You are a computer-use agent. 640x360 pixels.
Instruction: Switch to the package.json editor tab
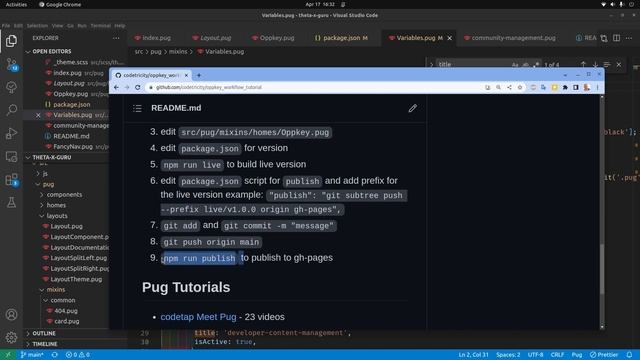[342, 38]
